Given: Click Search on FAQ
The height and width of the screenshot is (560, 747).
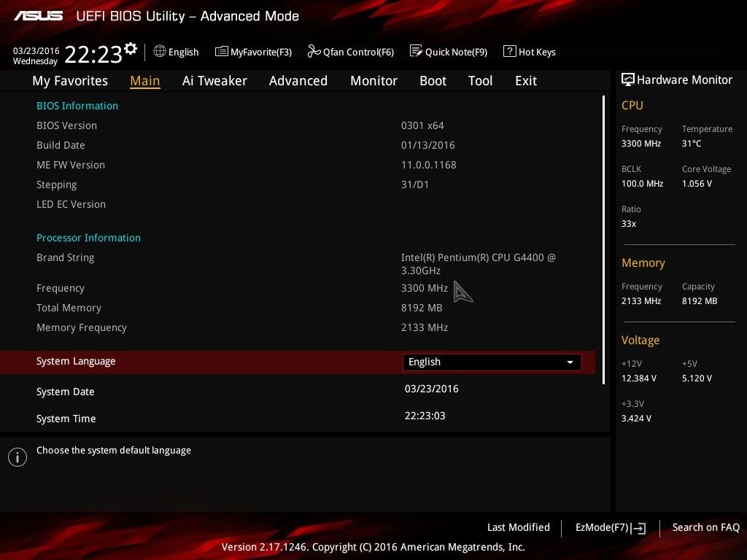Looking at the screenshot, I should point(705,527).
